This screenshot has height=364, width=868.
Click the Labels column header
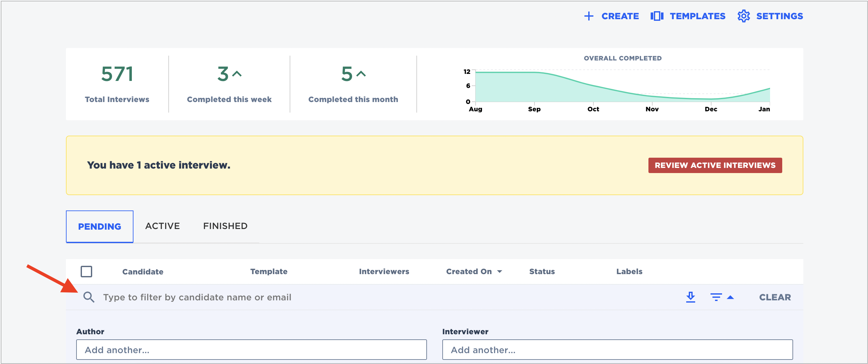pos(629,271)
